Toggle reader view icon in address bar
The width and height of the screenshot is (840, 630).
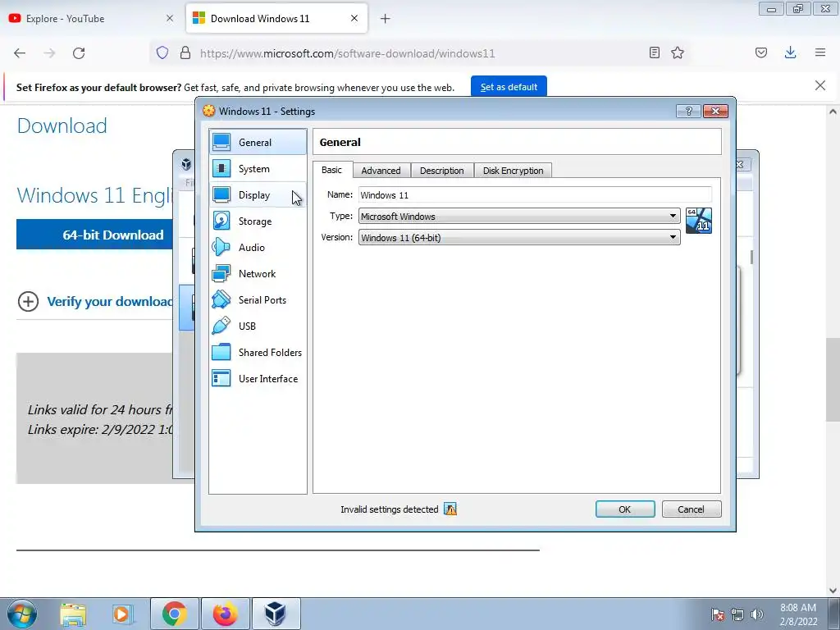click(654, 52)
